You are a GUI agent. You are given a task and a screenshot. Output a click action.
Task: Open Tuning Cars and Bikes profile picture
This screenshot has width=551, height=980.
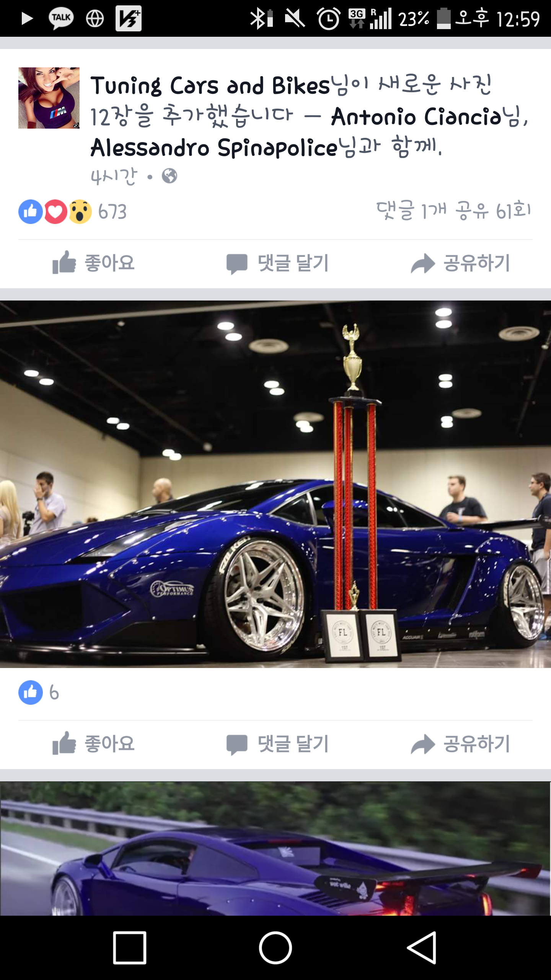pyautogui.click(x=49, y=98)
